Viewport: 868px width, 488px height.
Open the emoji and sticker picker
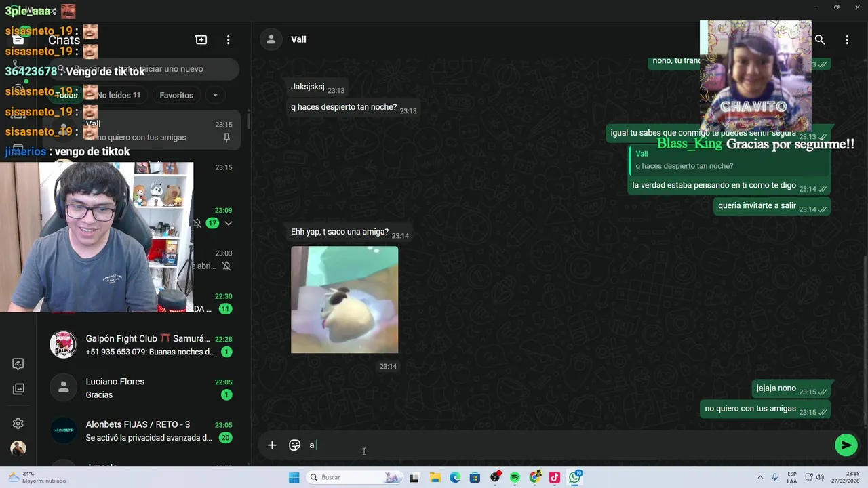click(x=294, y=445)
